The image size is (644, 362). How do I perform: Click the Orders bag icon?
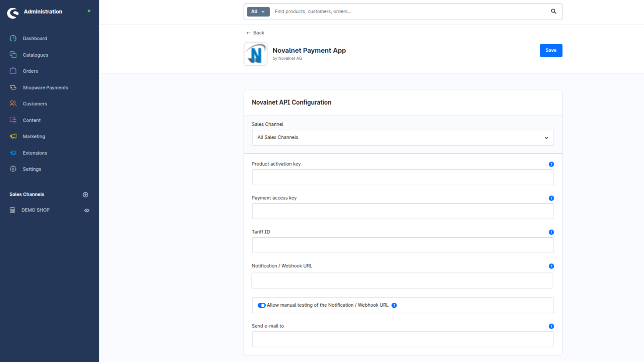[x=13, y=71]
